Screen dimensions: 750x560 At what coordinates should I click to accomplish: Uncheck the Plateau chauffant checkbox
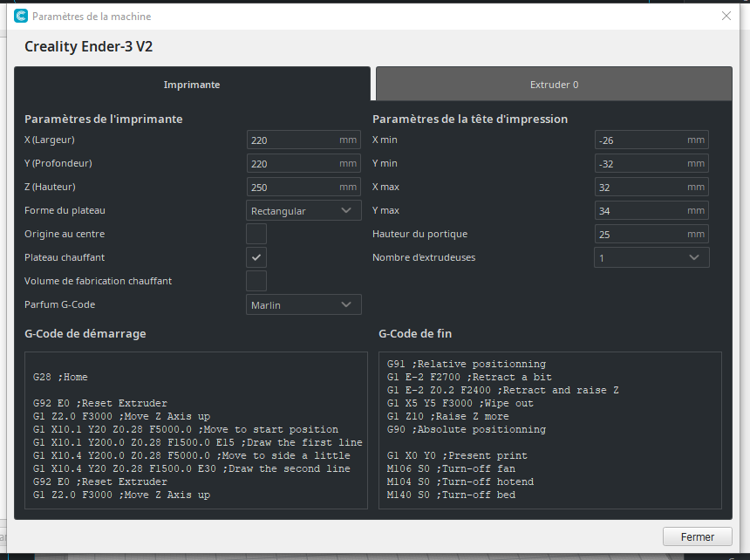[256, 257]
